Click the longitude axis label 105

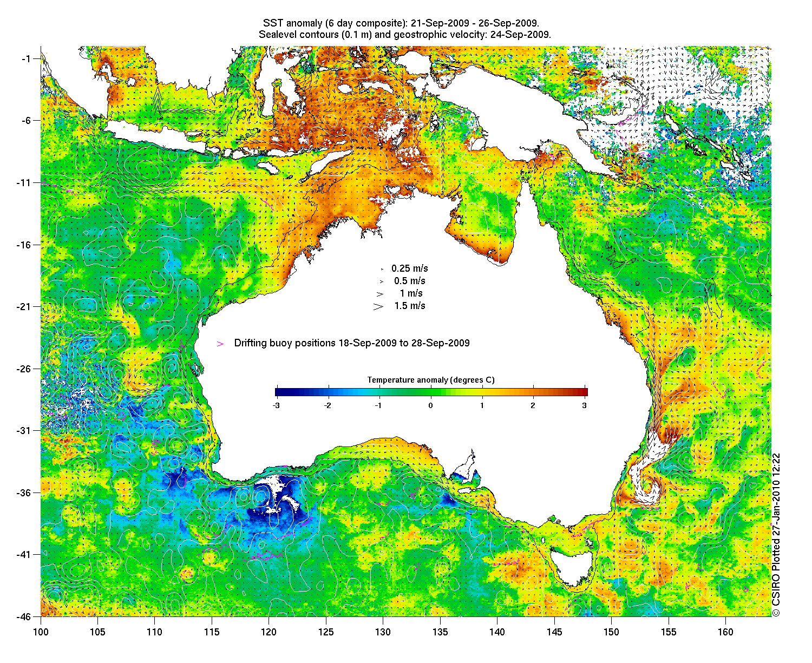[x=97, y=632]
